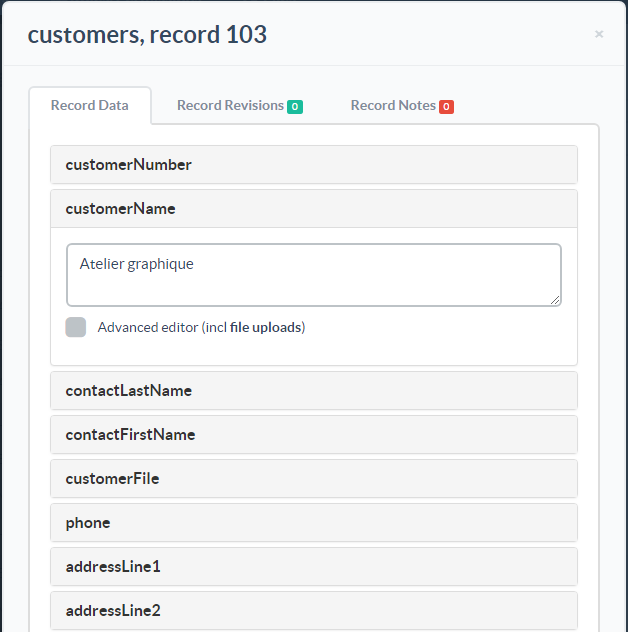
Task: Click into the Atelier graphique text area
Action: point(314,275)
